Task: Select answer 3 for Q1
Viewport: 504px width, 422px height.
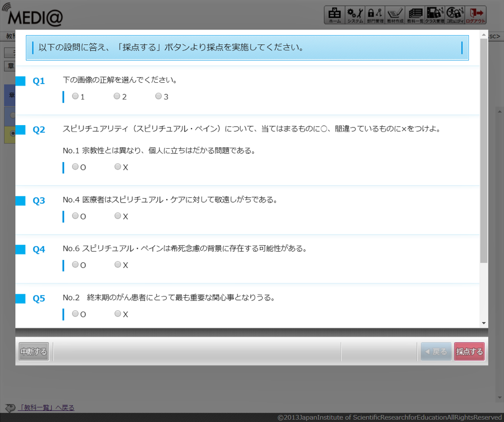Action: [x=158, y=96]
